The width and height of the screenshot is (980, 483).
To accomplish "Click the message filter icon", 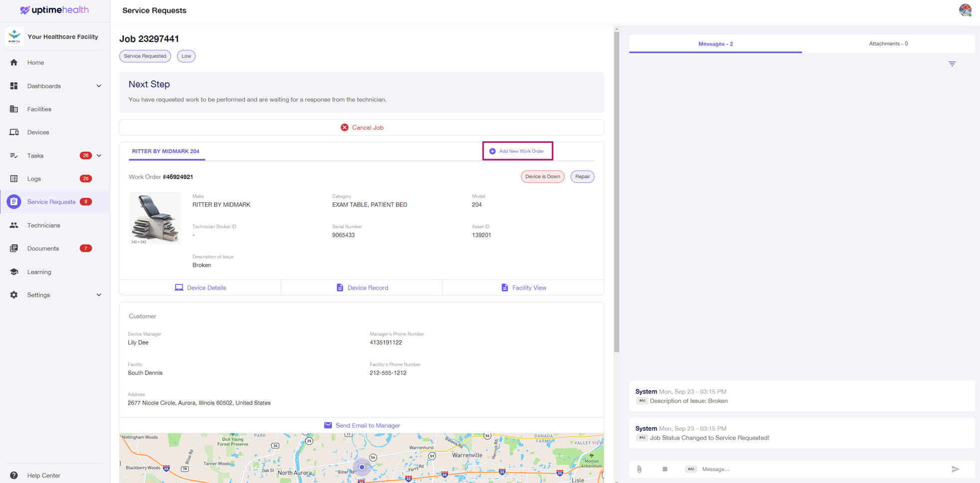I will [952, 64].
